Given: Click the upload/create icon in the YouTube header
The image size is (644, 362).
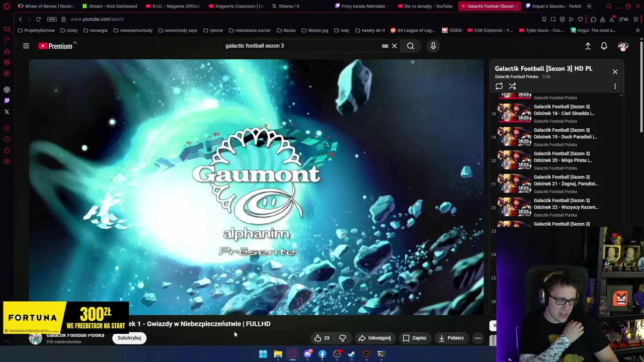Looking at the screenshot, I should [x=588, y=46].
